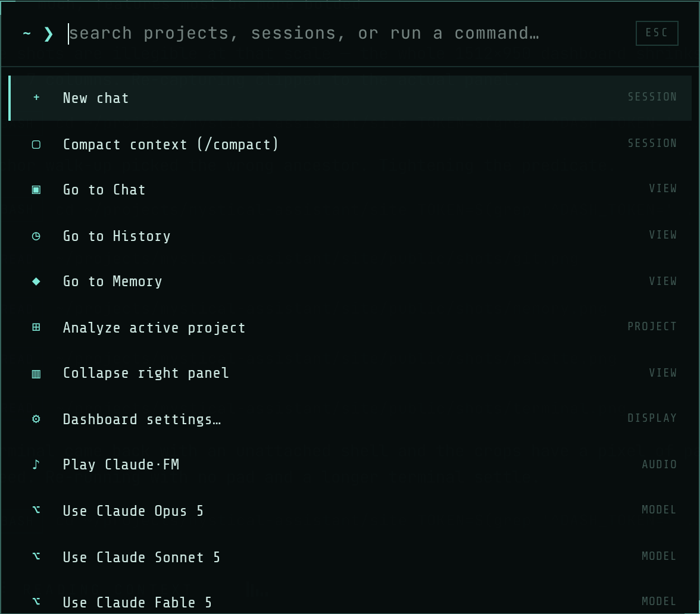700x614 pixels.
Task: Click VIEW tag on Go to History row
Action: (662, 234)
